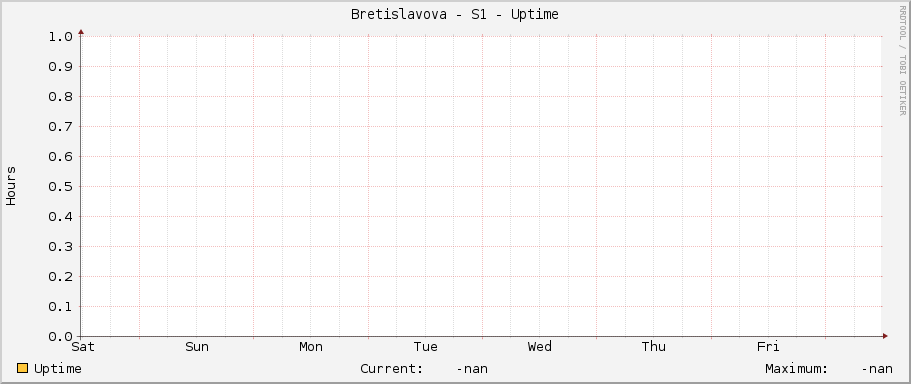Click the '0.5' y-axis value
This screenshot has width=911, height=384.
point(60,186)
